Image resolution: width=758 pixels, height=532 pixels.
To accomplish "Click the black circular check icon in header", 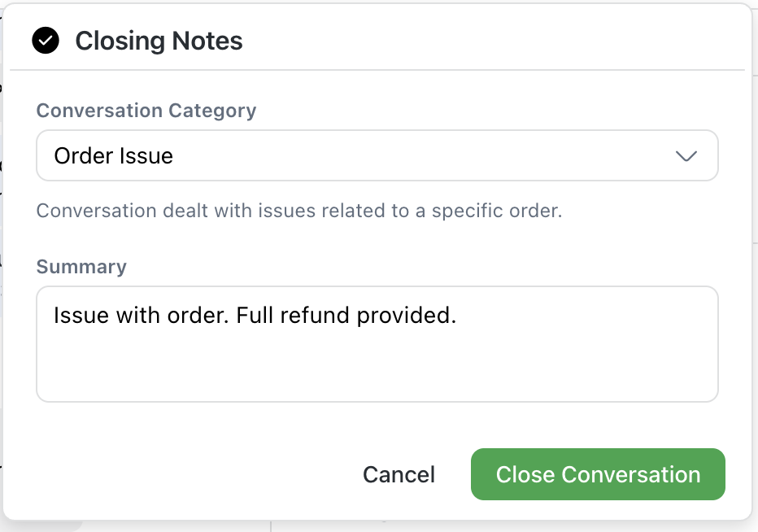I will pyautogui.click(x=46, y=40).
